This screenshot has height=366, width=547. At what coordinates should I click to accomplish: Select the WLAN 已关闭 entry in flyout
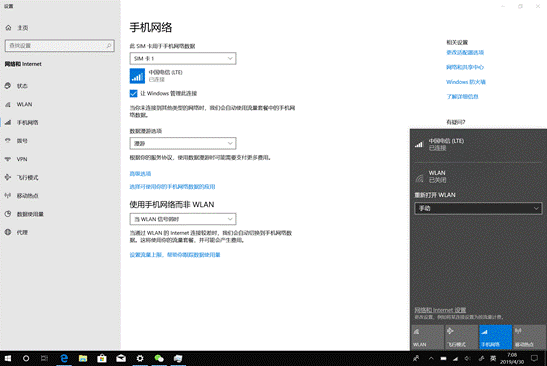tap(478, 176)
